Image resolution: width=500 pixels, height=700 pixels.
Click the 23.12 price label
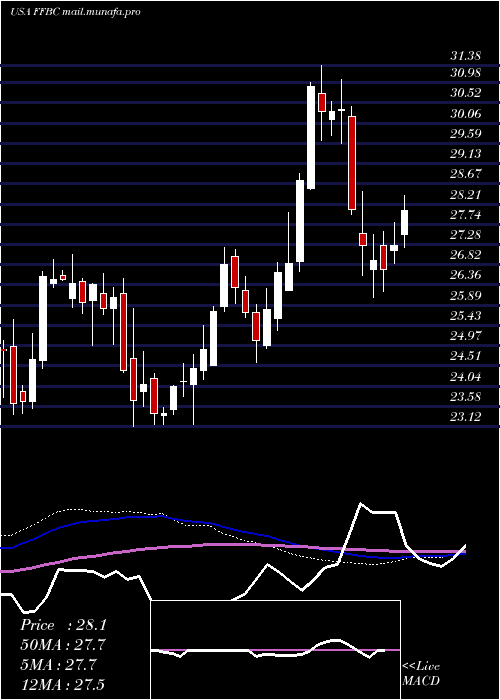coord(465,417)
